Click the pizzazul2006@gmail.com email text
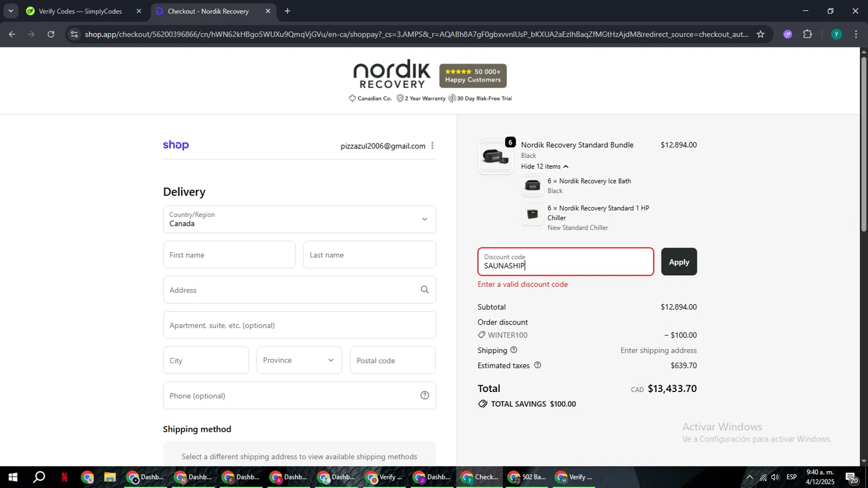This screenshot has width=868, height=488. [382, 146]
